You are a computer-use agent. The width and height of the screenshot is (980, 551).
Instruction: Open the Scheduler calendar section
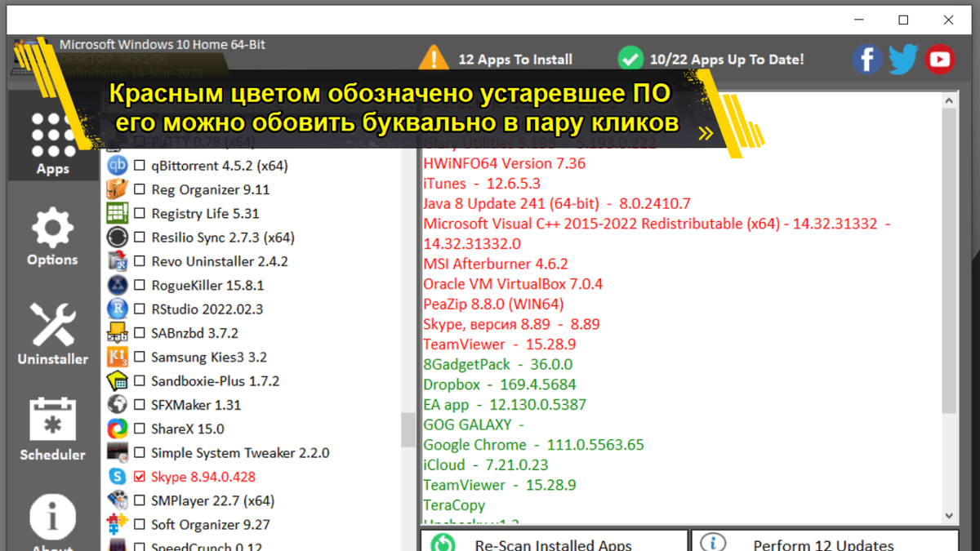coord(53,429)
